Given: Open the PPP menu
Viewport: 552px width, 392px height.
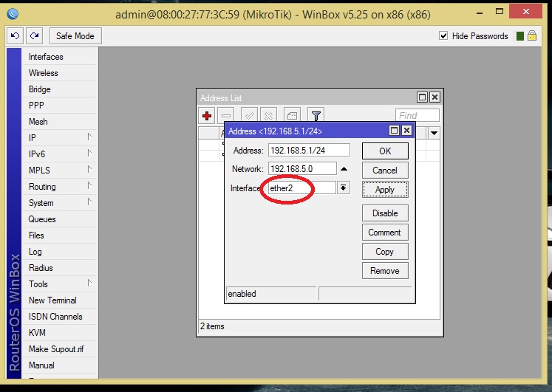Looking at the screenshot, I should [60, 105].
